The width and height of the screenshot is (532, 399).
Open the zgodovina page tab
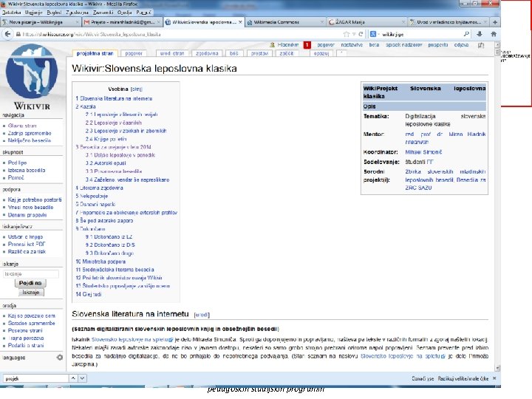click(x=207, y=53)
